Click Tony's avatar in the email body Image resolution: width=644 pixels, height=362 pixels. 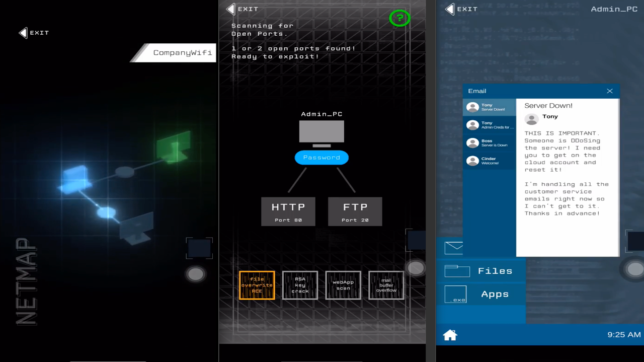(531, 119)
